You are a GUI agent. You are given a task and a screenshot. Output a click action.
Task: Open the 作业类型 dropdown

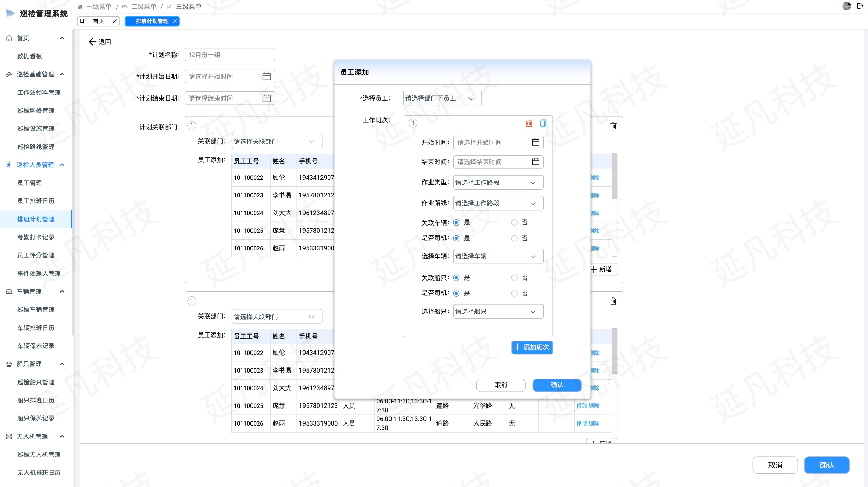click(498, 182)
